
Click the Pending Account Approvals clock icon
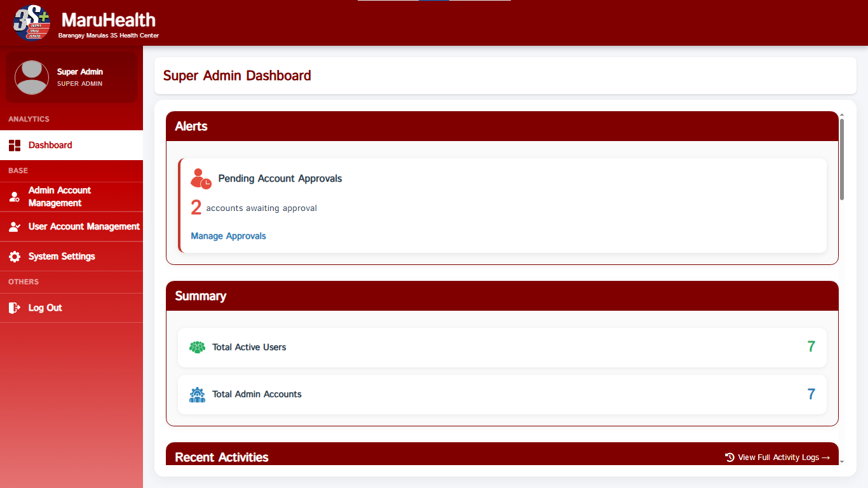201,179
